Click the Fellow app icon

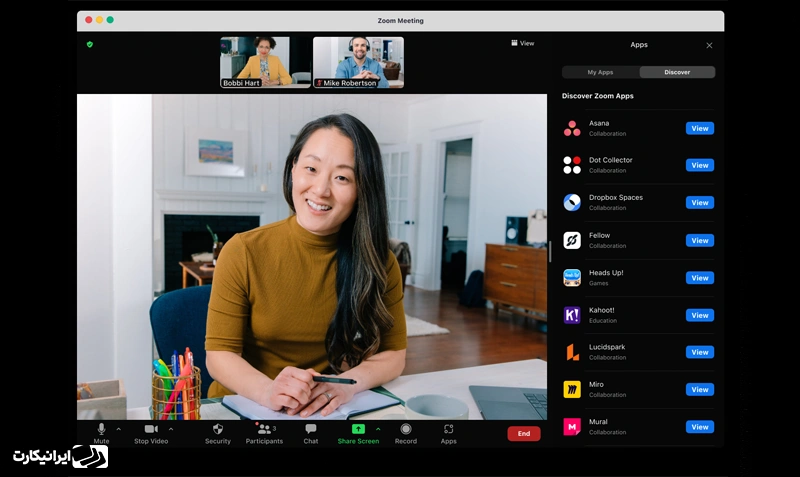tap(572, 240)
